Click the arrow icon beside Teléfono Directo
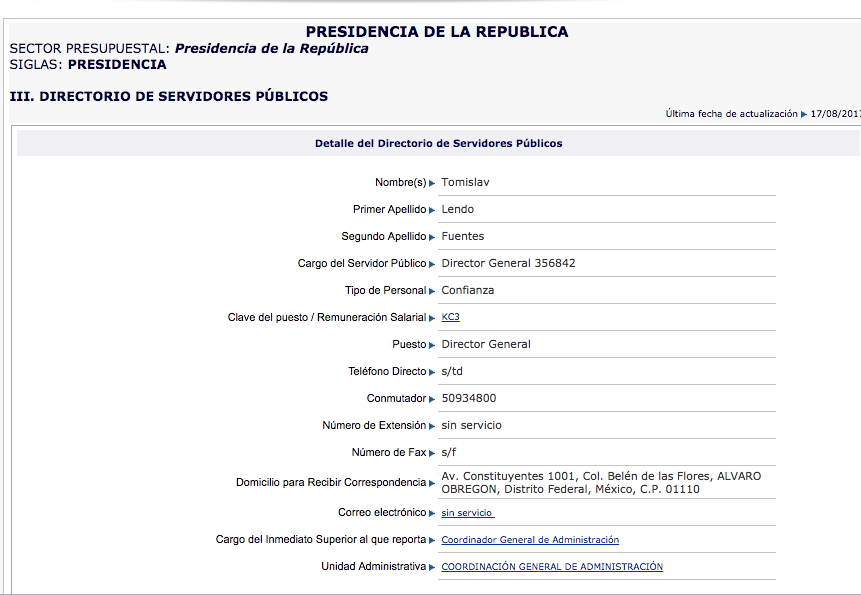The height and width of the screenshot is (595, 861). [x=432, y=372]
